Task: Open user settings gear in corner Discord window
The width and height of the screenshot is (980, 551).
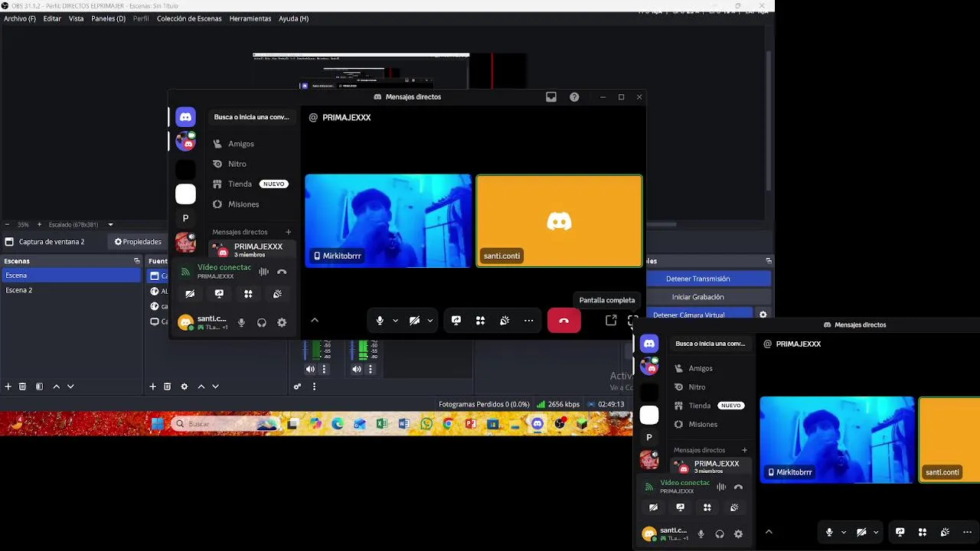Action: (x=738, y=534)
